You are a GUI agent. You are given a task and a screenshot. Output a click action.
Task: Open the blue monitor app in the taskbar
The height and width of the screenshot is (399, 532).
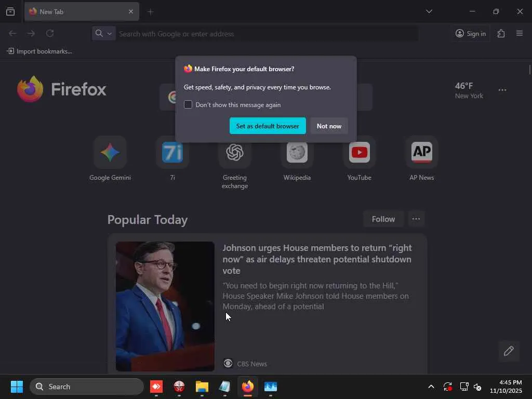(270, 387)
